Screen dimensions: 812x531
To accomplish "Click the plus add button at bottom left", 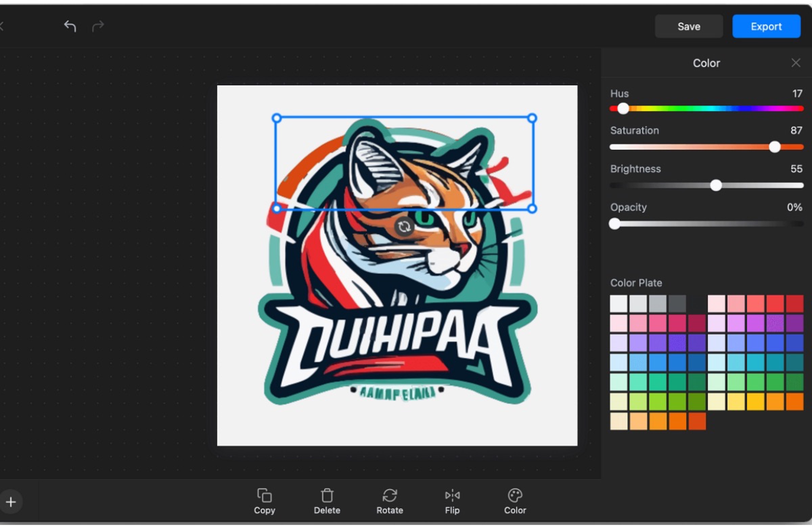I will pos(11,502).
